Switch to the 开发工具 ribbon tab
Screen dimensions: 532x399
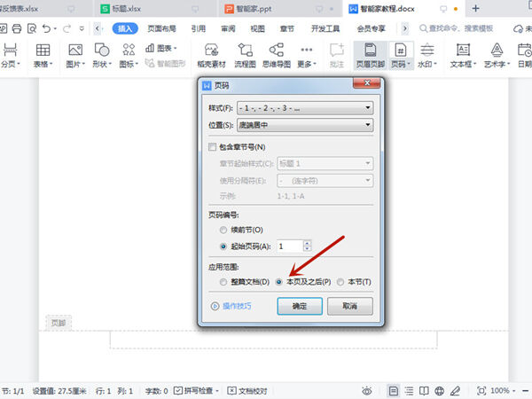pyautogui.click(x=325, y=29)
